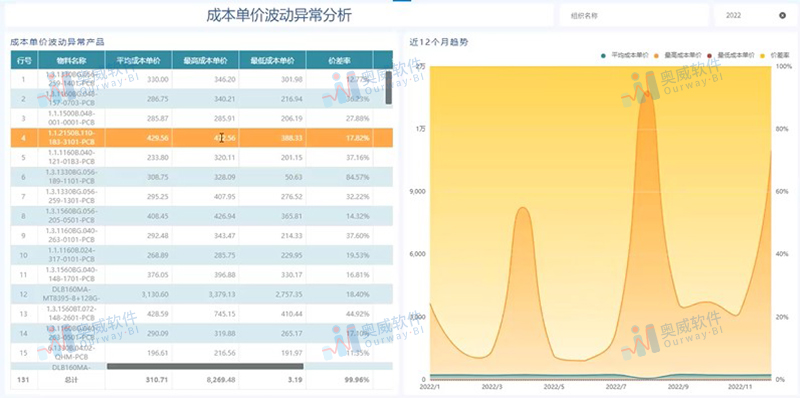Sort by 物料名称 column header
This screenshot has width=800, height=398.
point(71,60)
